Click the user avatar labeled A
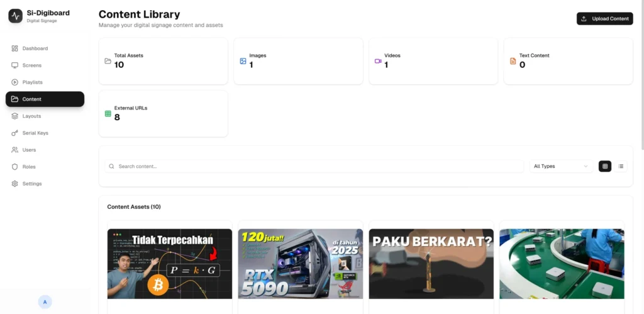The height and width of the screenshot is (314, 644). click(45, 302)
